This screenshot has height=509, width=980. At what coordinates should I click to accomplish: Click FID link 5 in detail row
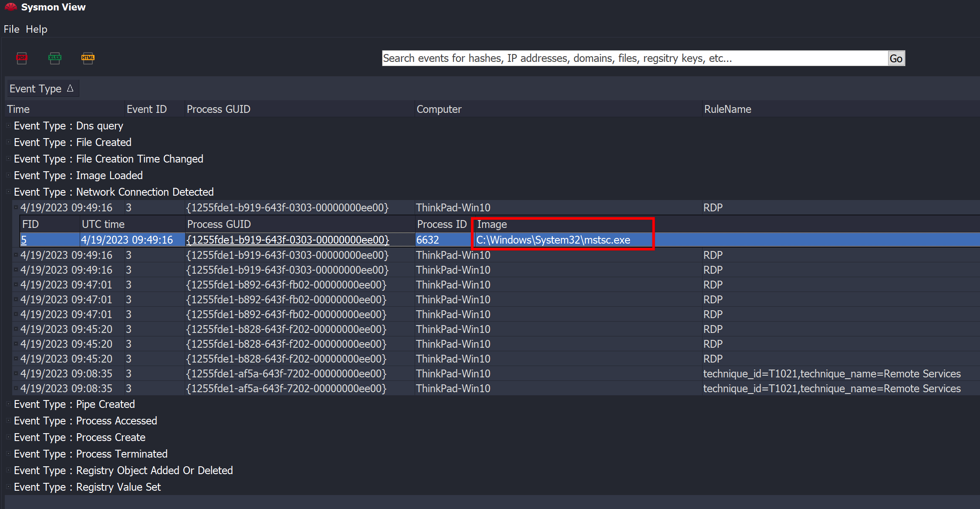(24, 240)
